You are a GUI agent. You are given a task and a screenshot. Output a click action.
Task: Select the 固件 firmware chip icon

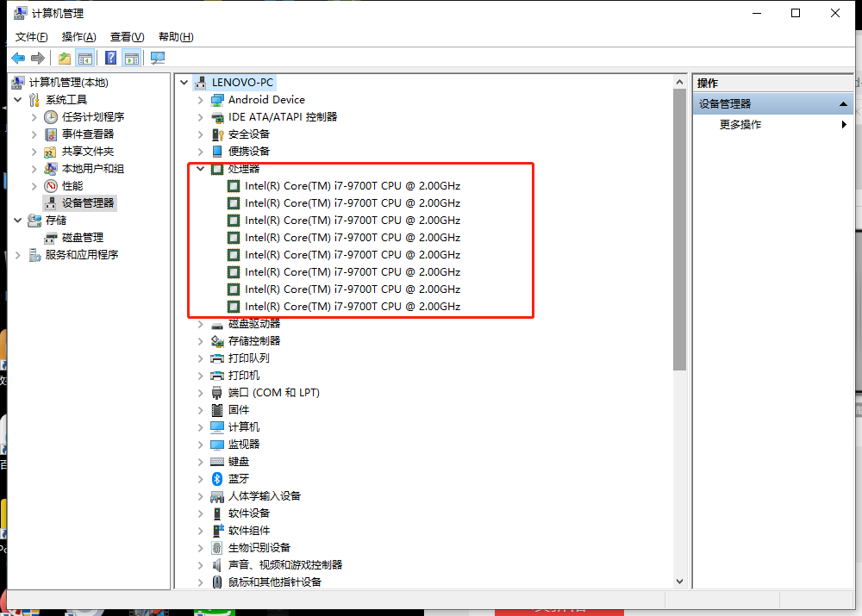[217, 410]
